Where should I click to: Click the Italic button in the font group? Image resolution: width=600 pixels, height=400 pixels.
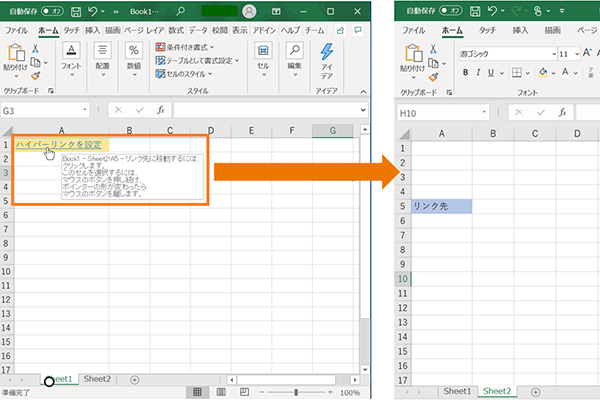479,73
